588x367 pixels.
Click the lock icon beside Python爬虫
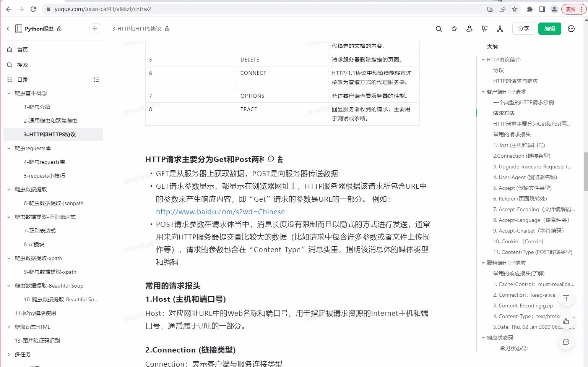pos(59,29)
